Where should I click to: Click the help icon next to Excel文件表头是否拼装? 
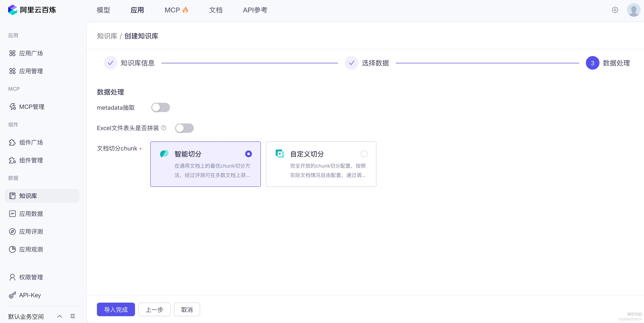click(164, 128)
